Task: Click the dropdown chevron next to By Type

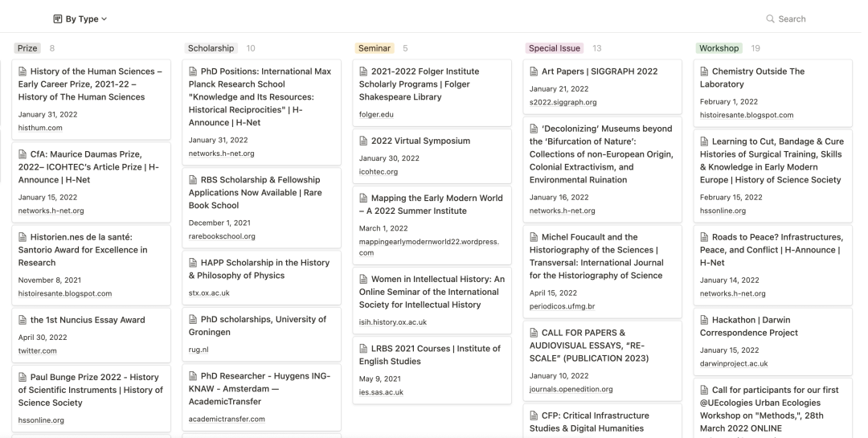Action: pyautogui.click(x=104, y=18)
